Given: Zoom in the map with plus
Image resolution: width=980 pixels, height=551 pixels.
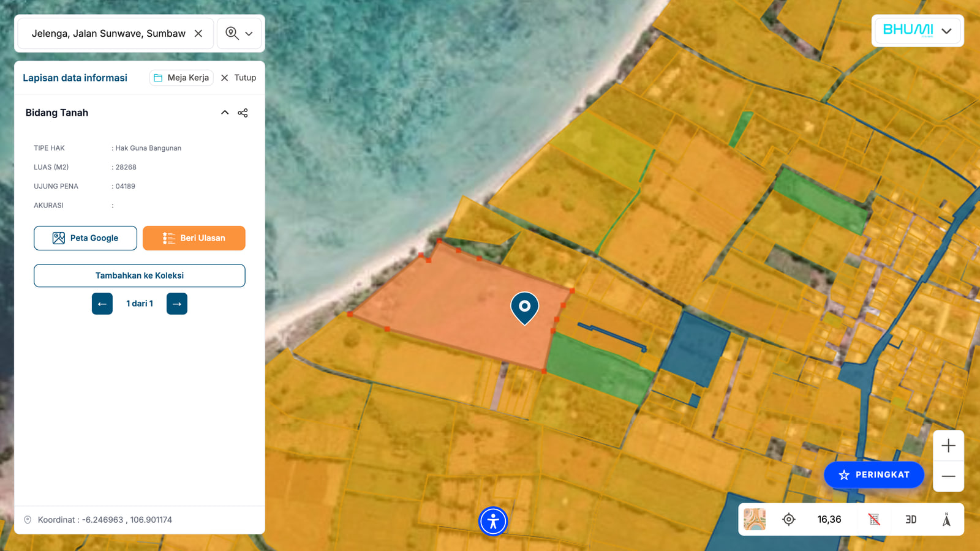Looking at the screenshot, I should 948,446.
